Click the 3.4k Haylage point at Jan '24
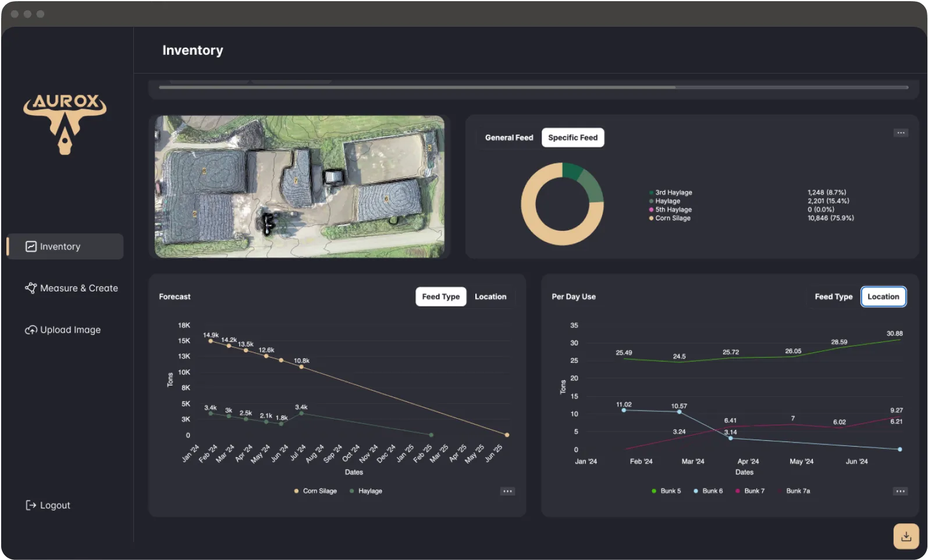 point(211,413)
